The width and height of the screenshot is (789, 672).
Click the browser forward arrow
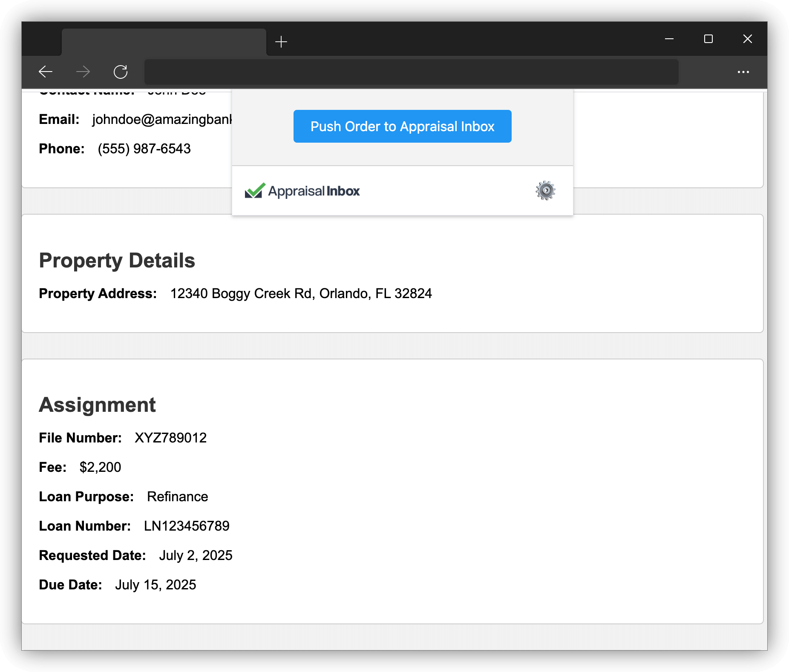tap(83, 72)
